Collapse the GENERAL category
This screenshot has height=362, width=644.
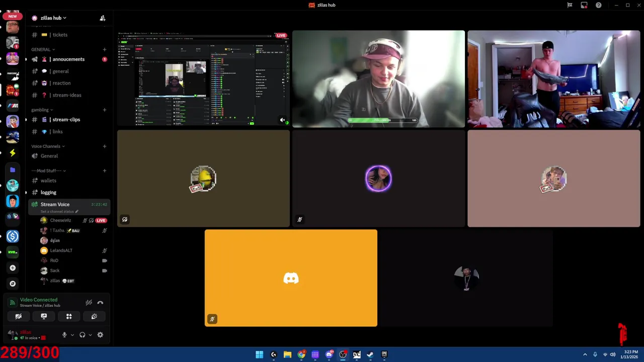tap(43, 49)
